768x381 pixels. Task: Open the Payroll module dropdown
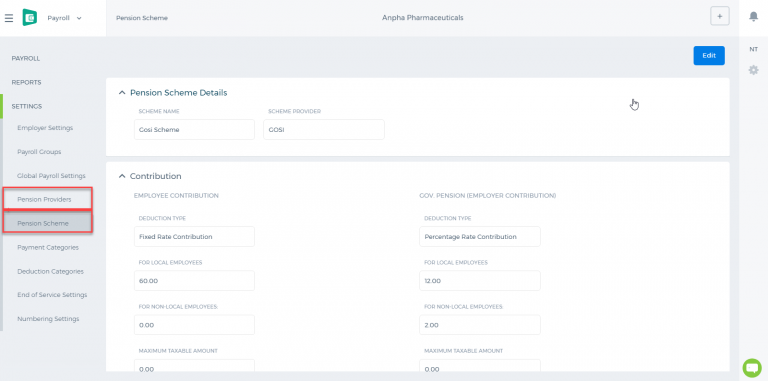click(64, 18)
